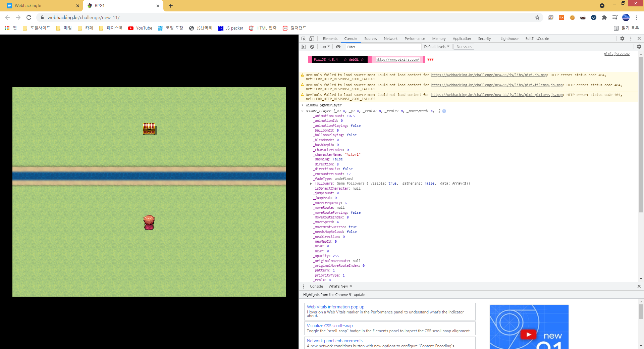Open the 페이스북 bookmark folder
This screenshot has height=349, width=644.
pyautogui.click(x=111, y=28)
